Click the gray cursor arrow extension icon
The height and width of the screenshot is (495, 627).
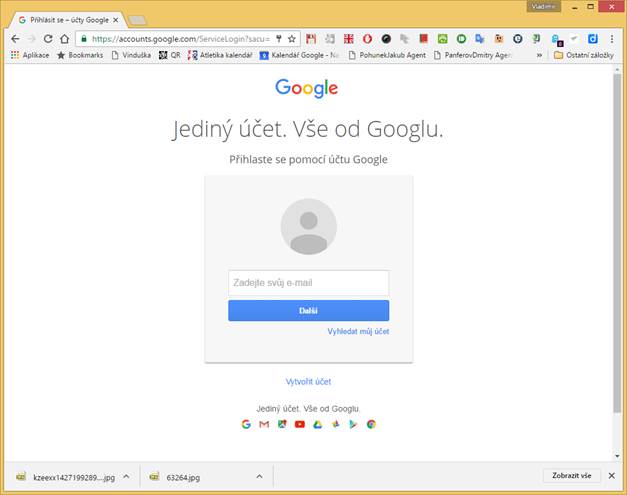(405, 39)
